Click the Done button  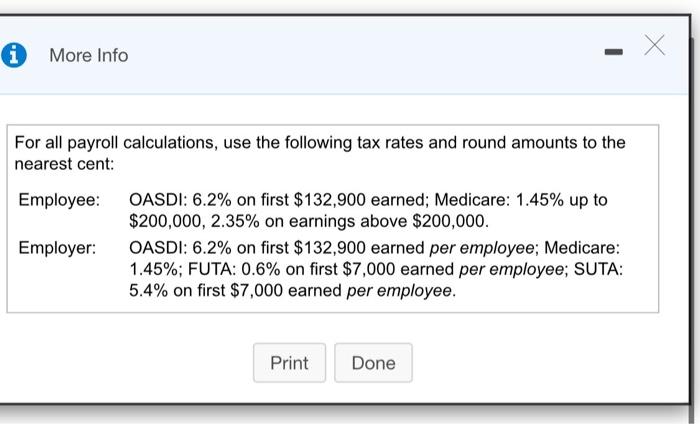click(373, 363)
